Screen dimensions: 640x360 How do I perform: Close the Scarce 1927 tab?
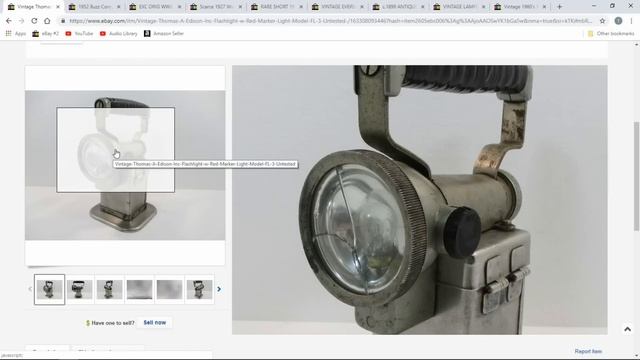point(240,7)
